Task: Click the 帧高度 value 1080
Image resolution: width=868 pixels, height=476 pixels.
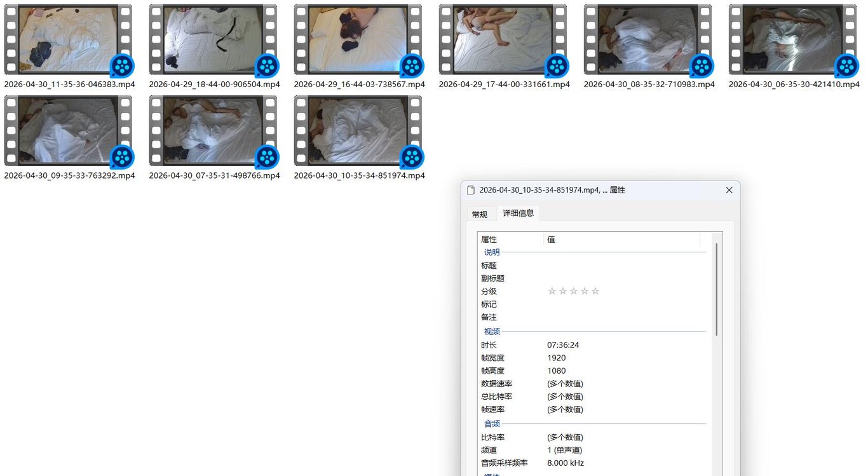Action: click(556, 371)
